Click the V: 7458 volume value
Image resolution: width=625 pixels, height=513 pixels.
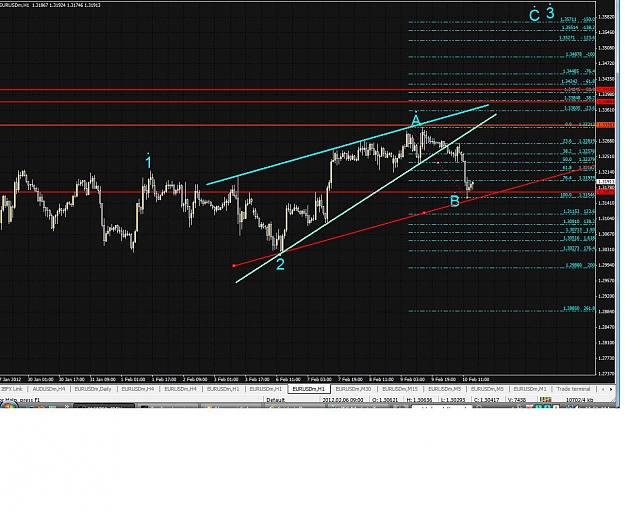point(517,400)
